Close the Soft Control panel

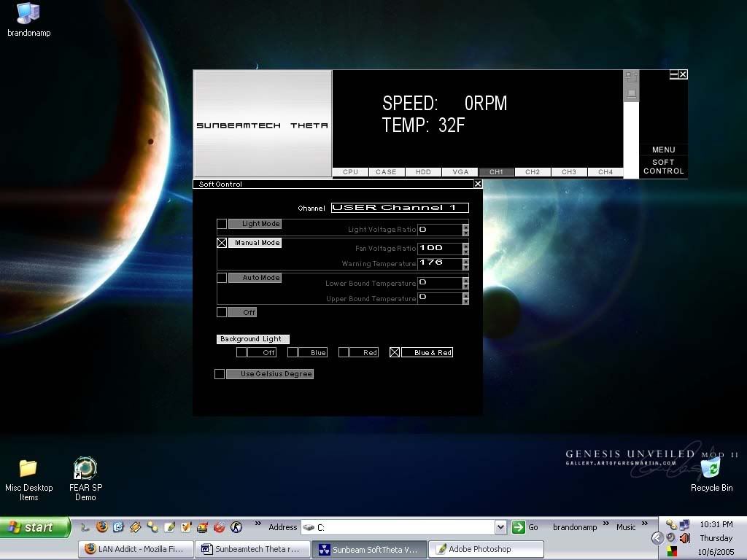(478, 184)
